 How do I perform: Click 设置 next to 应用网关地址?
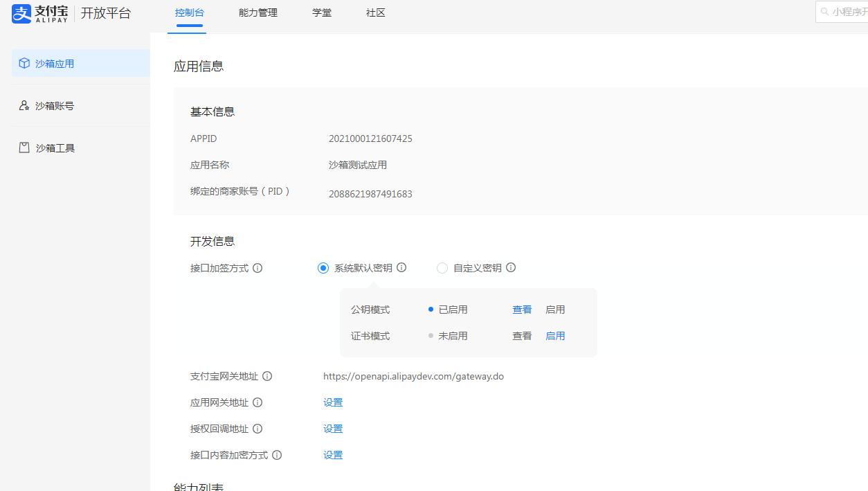332,402
